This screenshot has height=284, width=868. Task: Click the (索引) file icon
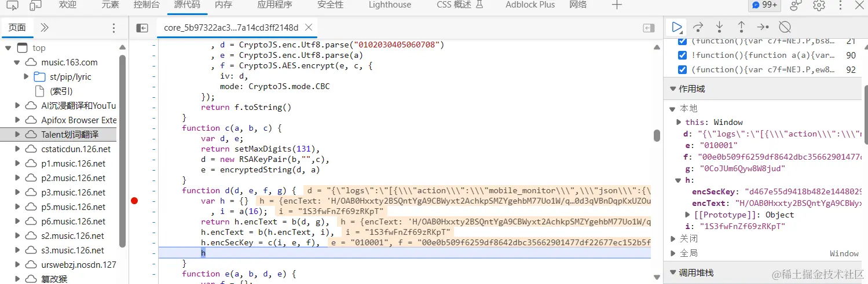point(39,91)
